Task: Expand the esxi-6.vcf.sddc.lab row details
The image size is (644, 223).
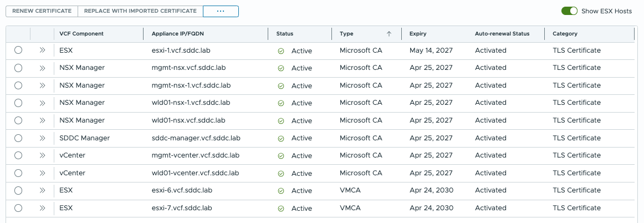Action: click(42, 190)
